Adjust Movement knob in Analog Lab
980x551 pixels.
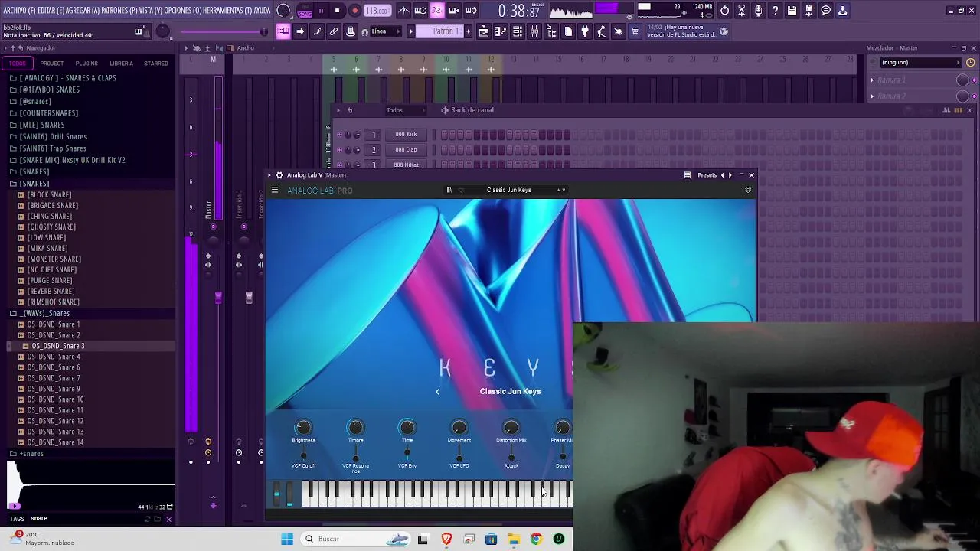point(459,428)
